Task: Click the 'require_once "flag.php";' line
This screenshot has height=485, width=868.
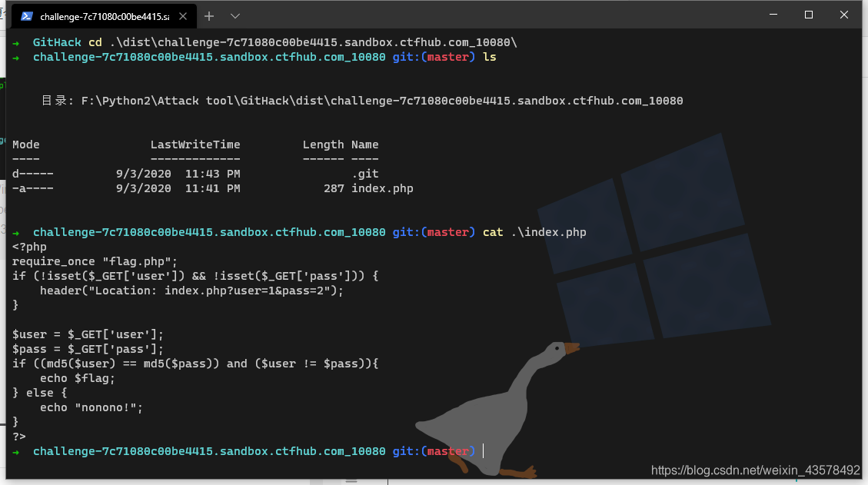Action: 95,261
